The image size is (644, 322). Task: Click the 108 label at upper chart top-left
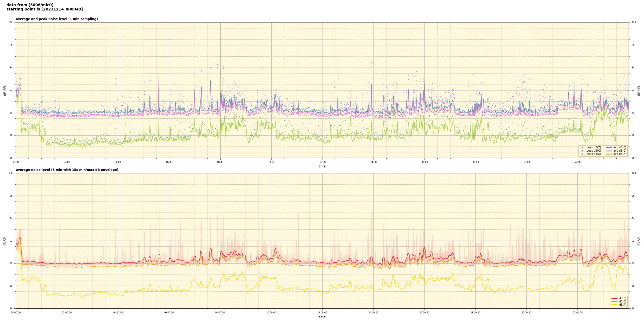[x=11, y=23]
